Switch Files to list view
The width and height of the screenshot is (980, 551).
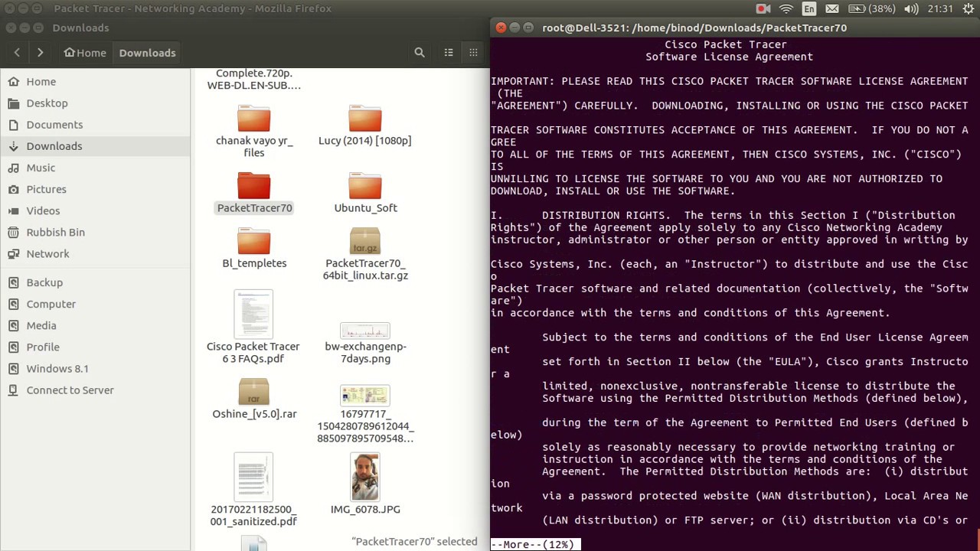pyautogui.click(x=449, y=53)
